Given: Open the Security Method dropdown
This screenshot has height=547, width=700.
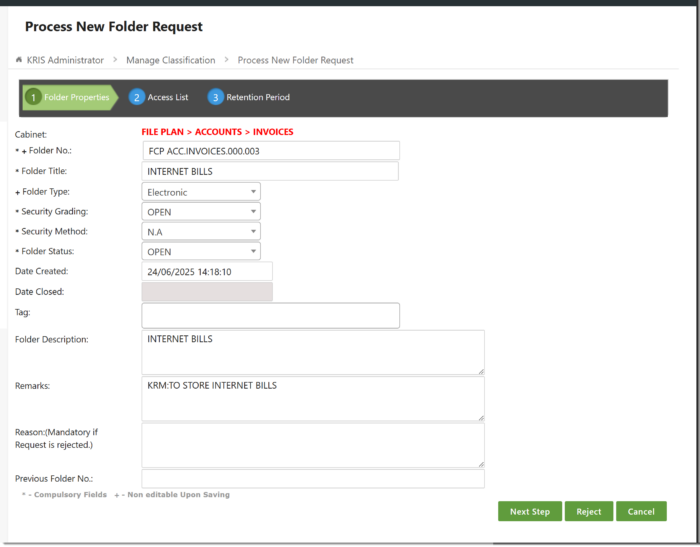Looking at the screenshot, I should point(201,231).
